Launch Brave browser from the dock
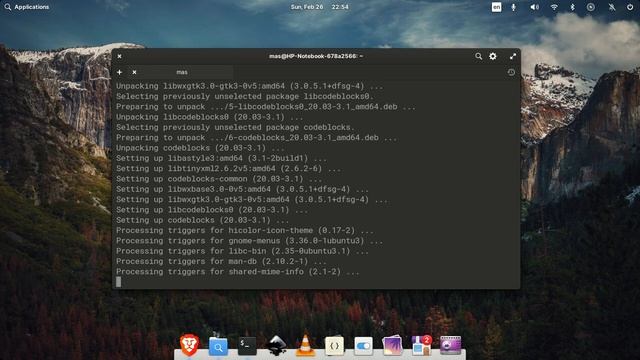640x360 pixels. click(189, 345)
